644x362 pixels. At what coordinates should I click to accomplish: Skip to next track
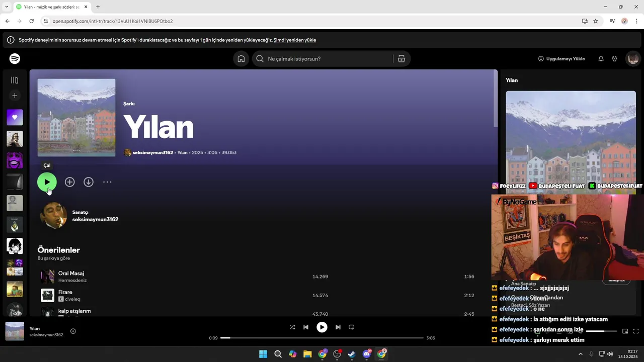pos(338,327)
